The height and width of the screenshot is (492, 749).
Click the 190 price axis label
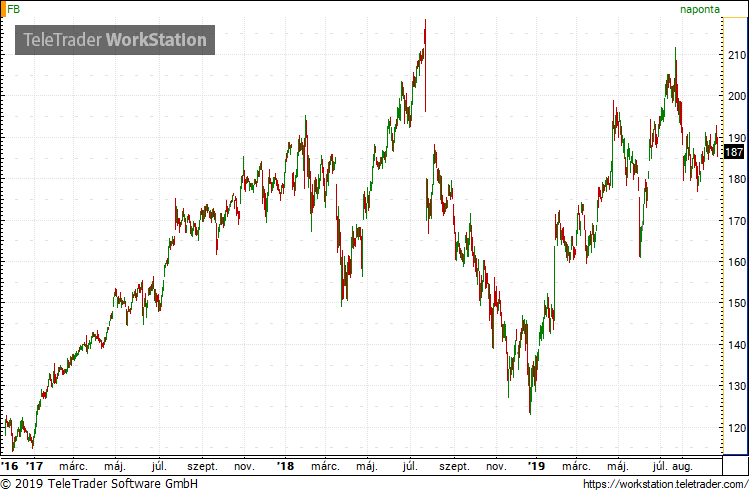pyautogui.click(x=737, y=138)
